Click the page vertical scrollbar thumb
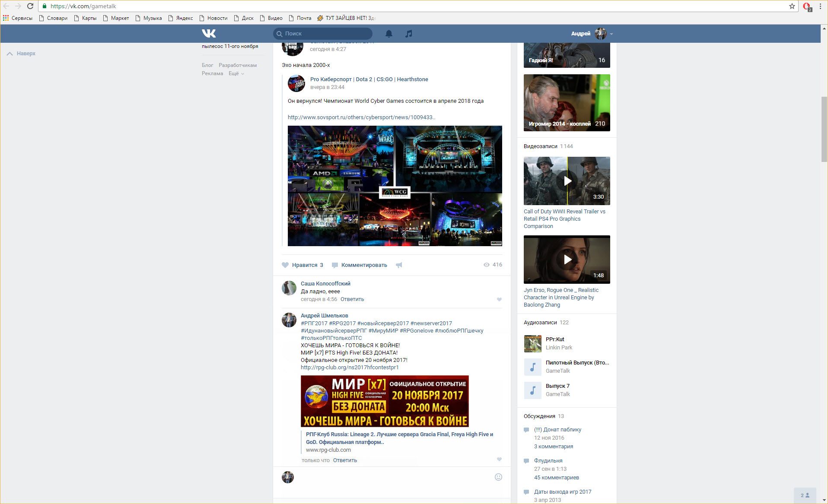The image size is (828, 504). click(x=824, y=130)
